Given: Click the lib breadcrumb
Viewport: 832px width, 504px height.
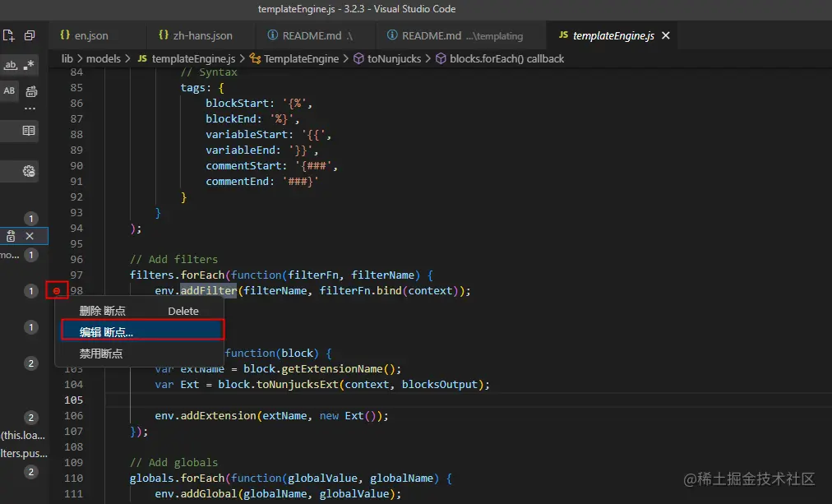Looking at the screenshot, I should [x=67, y=59].
